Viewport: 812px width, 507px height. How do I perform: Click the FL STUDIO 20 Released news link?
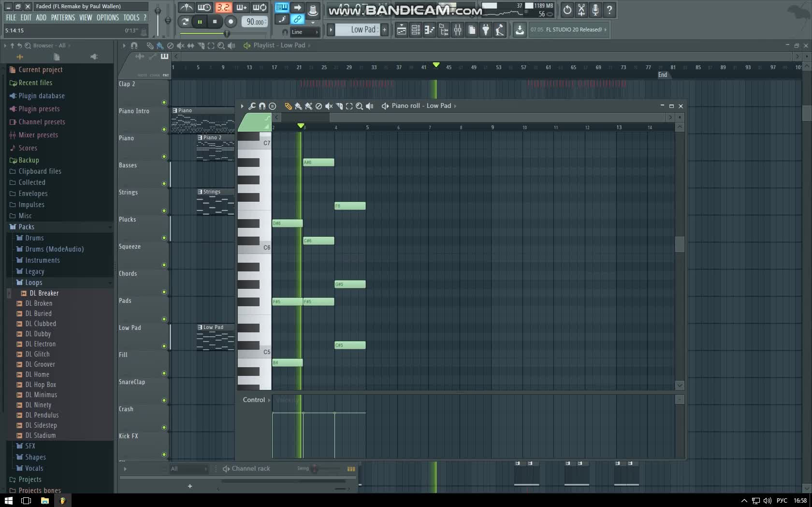coord(568,30)
